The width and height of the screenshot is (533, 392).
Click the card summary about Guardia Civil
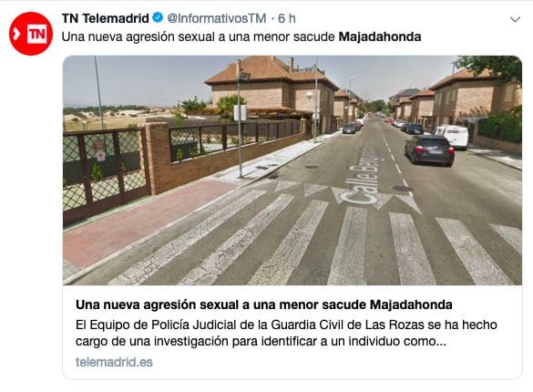(x=286, y=333)
